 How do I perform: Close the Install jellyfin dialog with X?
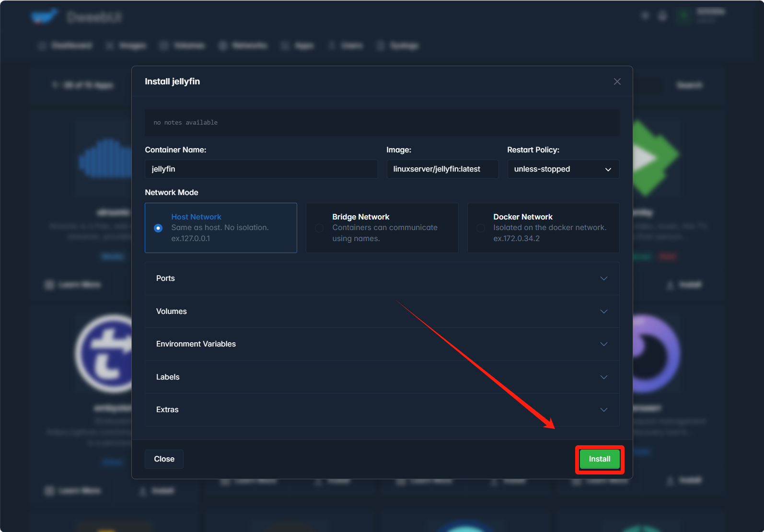(617, 81)
